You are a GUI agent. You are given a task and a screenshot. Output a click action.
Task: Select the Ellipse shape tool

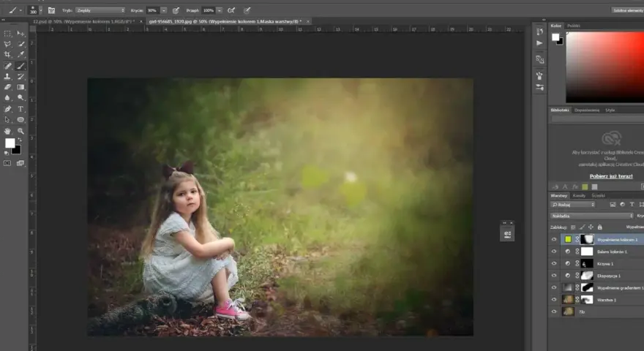click(20, 120)
